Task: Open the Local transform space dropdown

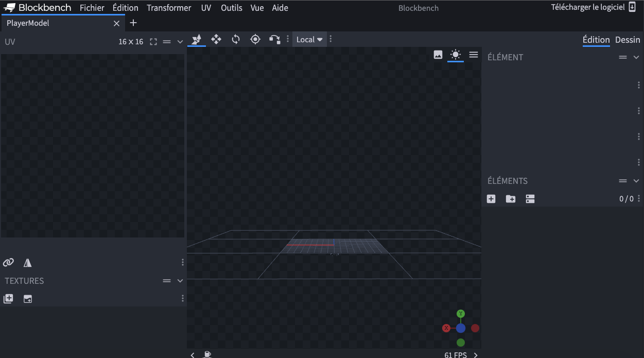Action: coord(309,40)
